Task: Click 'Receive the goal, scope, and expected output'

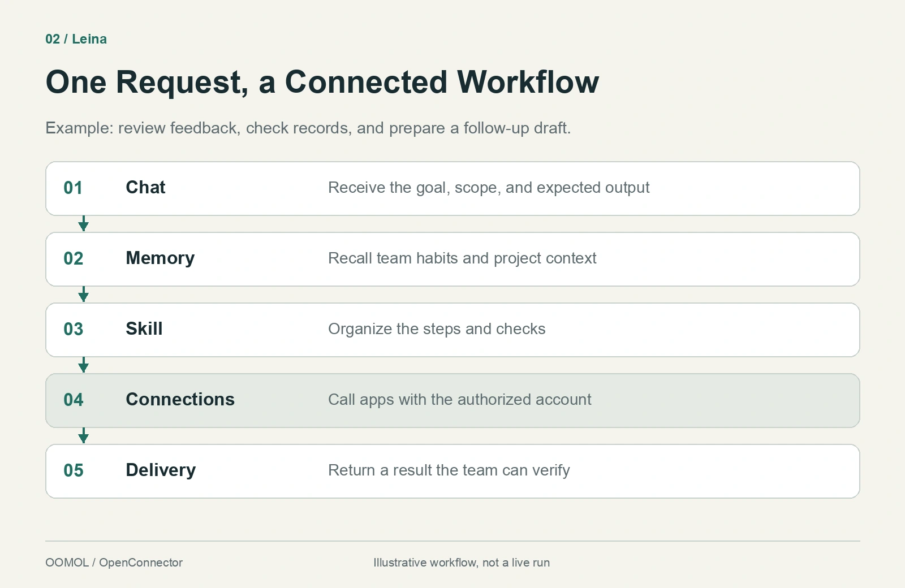Action: point(489,188)
